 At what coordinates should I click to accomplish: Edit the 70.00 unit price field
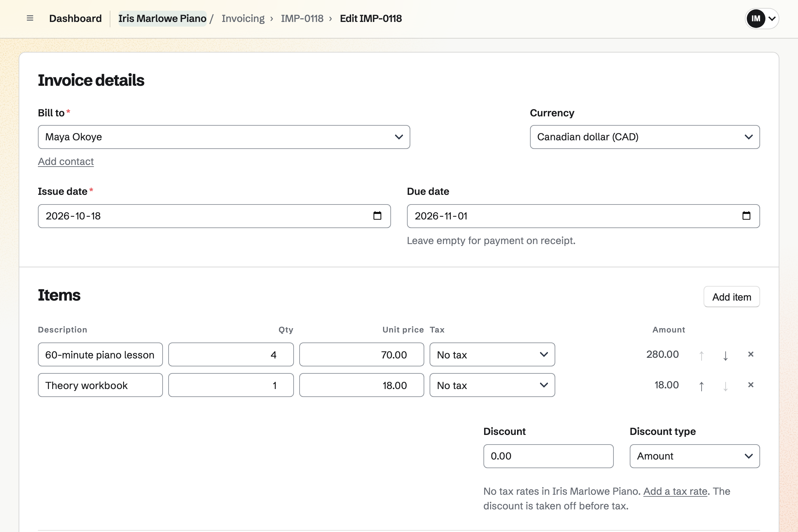[361, 354]
